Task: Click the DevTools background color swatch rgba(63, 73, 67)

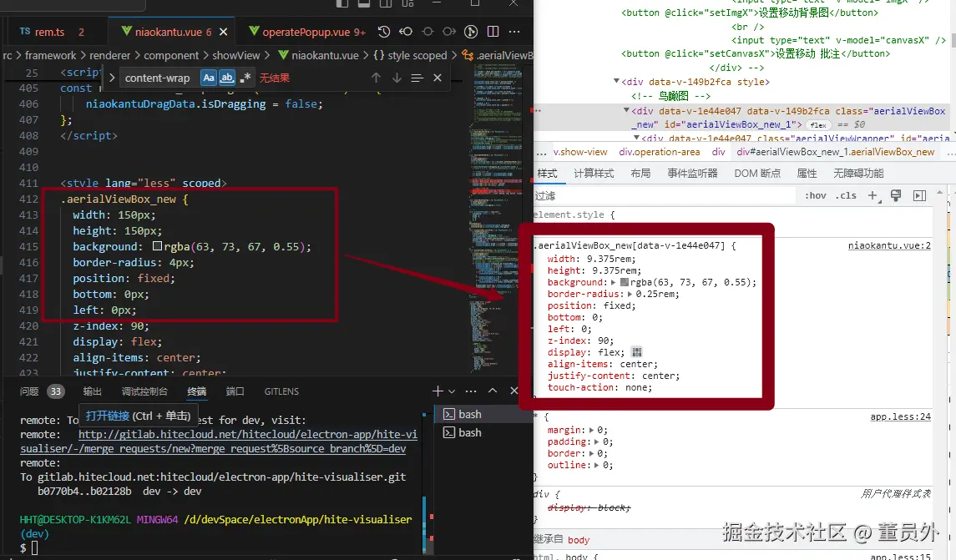Action: (625, 282)
